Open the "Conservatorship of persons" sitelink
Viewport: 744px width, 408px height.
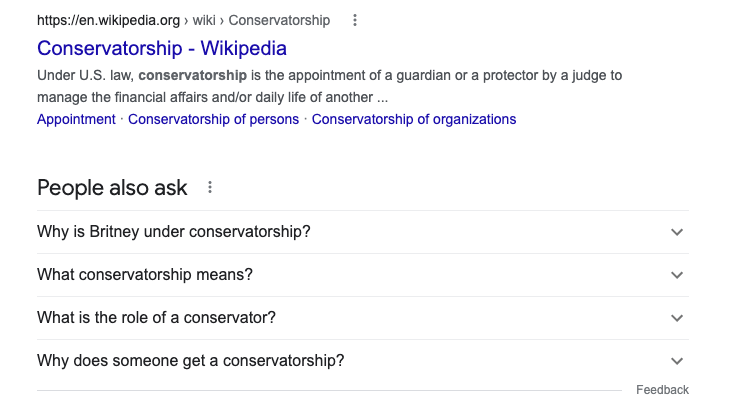(213, 119)
